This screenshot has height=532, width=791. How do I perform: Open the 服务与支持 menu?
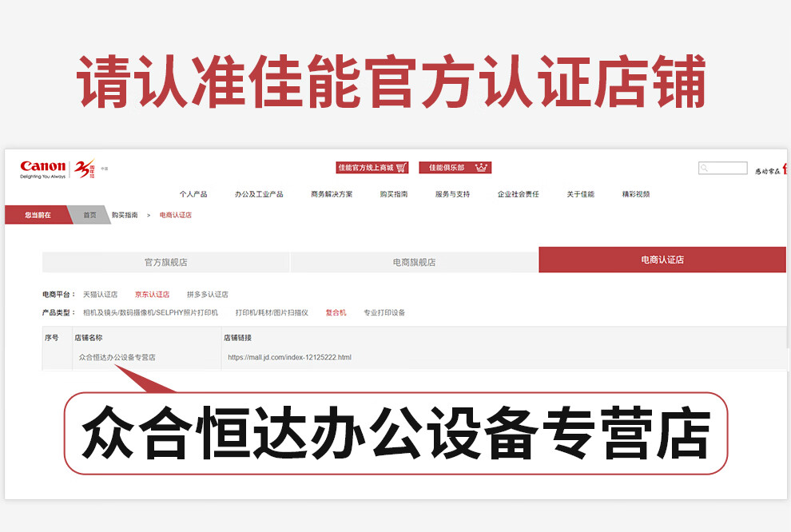pos(452,194)
